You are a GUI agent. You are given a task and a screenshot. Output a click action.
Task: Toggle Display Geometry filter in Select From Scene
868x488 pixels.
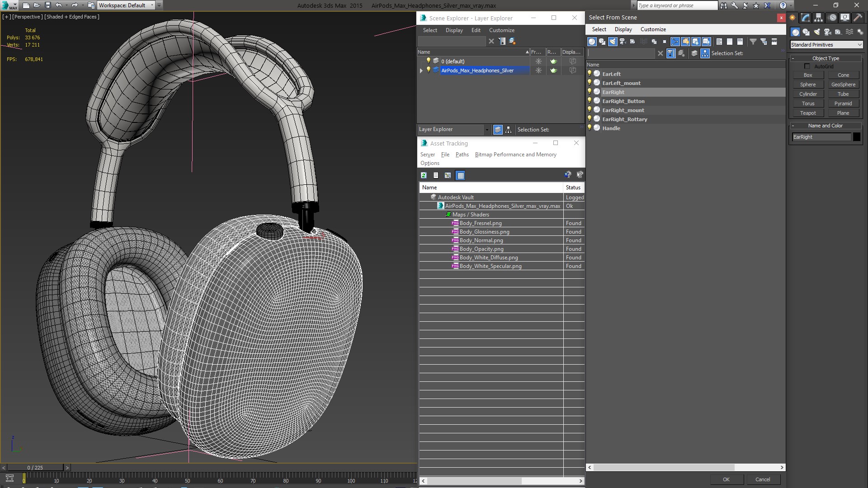click(x=592, y=42)
